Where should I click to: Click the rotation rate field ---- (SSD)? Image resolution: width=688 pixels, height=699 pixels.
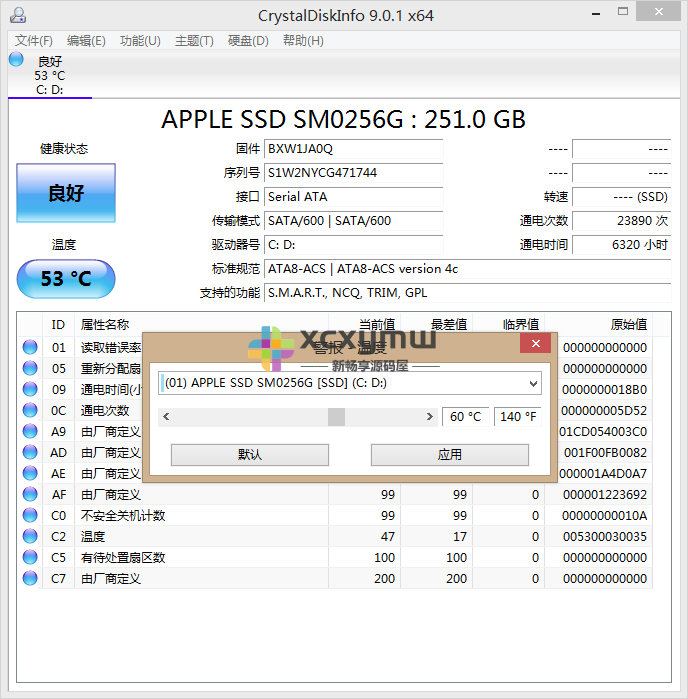click(622, 197)
